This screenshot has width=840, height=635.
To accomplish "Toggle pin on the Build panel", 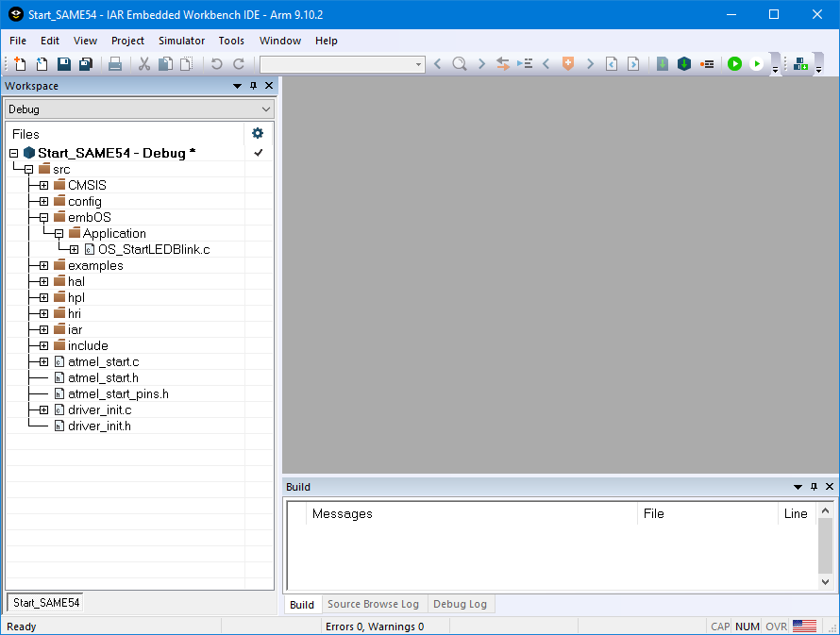I will pos(814,487).
